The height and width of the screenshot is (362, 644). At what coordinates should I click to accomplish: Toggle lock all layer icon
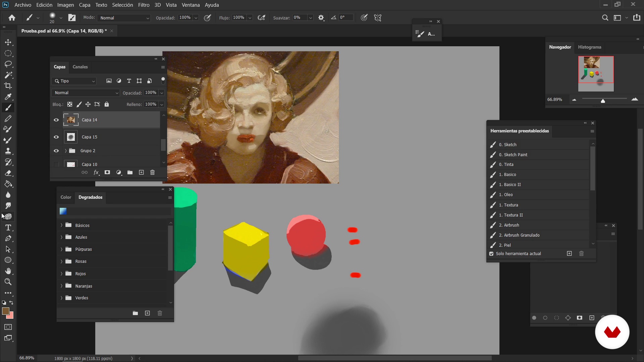coord(107,104)
